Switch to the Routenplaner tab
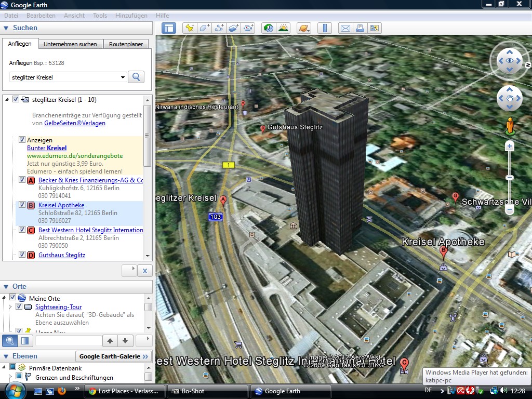The image size is (532, 399). pyautogui.click(x=126, y=44)
